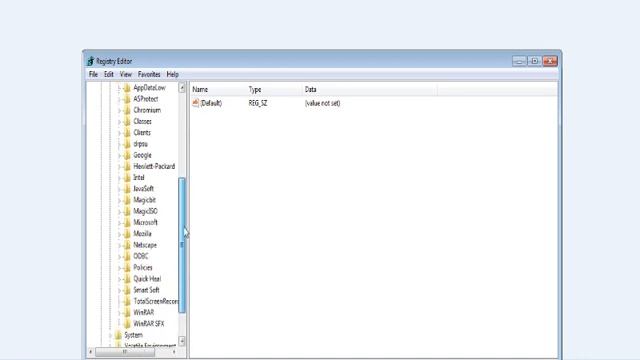Expand the Classes key
This screenshot has height=360, width=640.
pos(119,122)
